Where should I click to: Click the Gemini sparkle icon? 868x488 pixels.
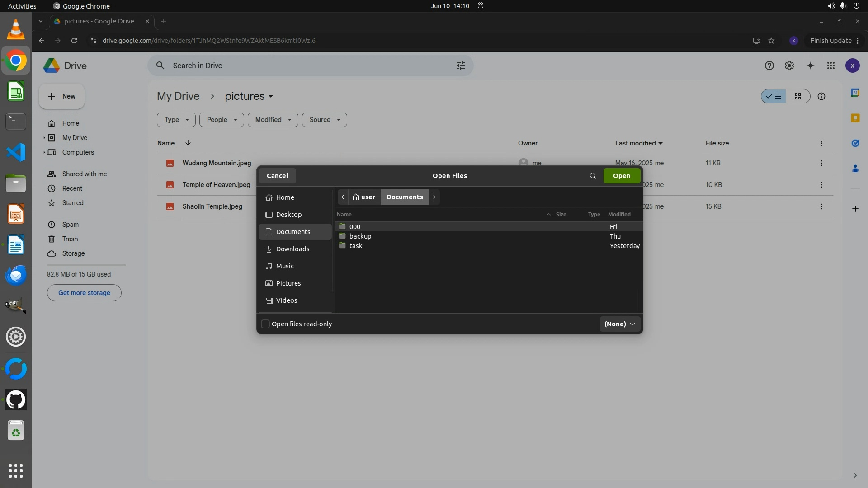[x=810, y=66]
